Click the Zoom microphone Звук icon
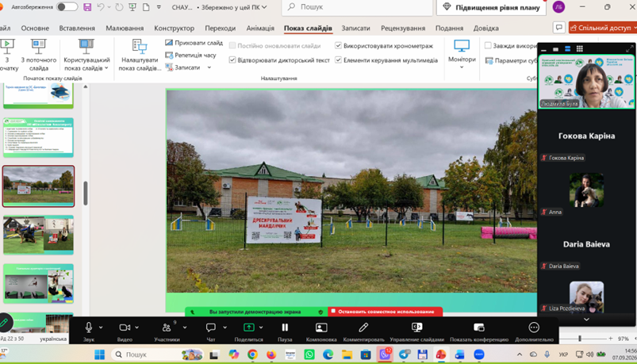This screenshot has width=637, height=364. tap(89, 327)
